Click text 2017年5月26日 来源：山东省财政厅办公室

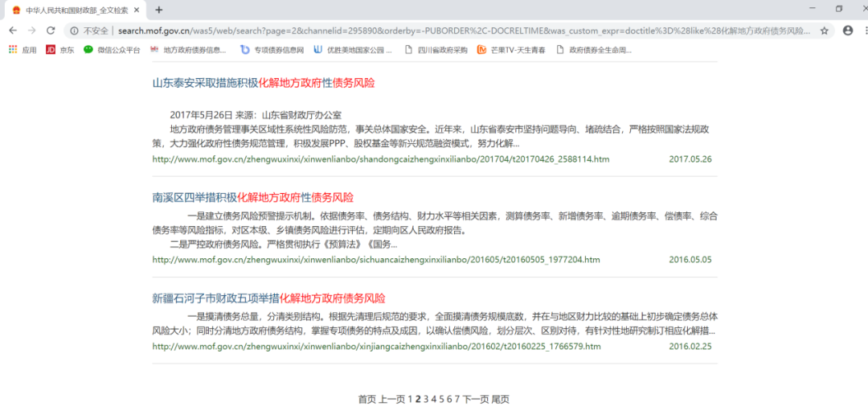(x=256, y=115)
